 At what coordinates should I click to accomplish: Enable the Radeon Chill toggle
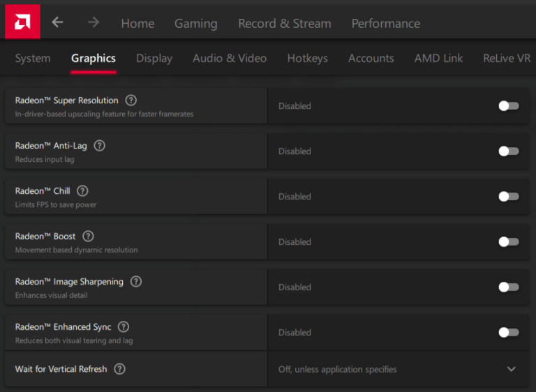coord(509,197)
